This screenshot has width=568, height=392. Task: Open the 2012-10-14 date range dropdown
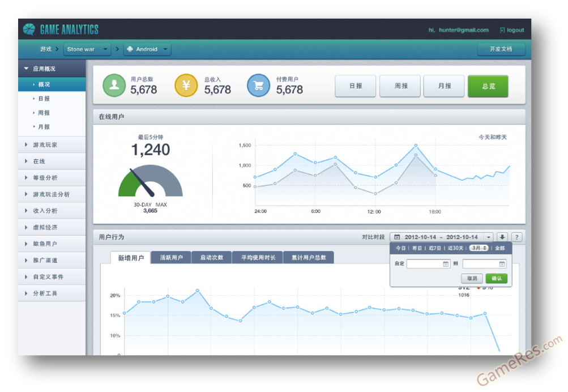pyautogui.click(x=442, y=237)
